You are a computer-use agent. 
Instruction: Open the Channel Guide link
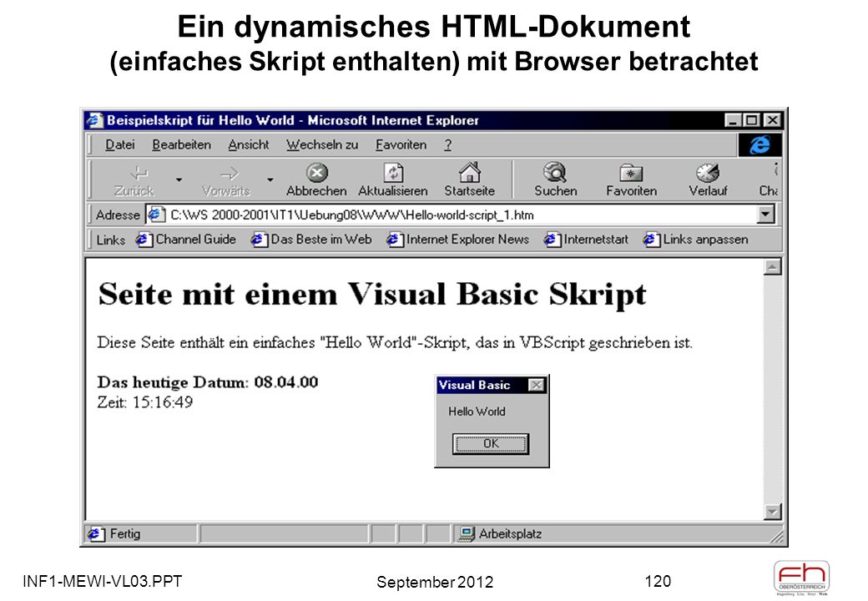click(187, 240)
